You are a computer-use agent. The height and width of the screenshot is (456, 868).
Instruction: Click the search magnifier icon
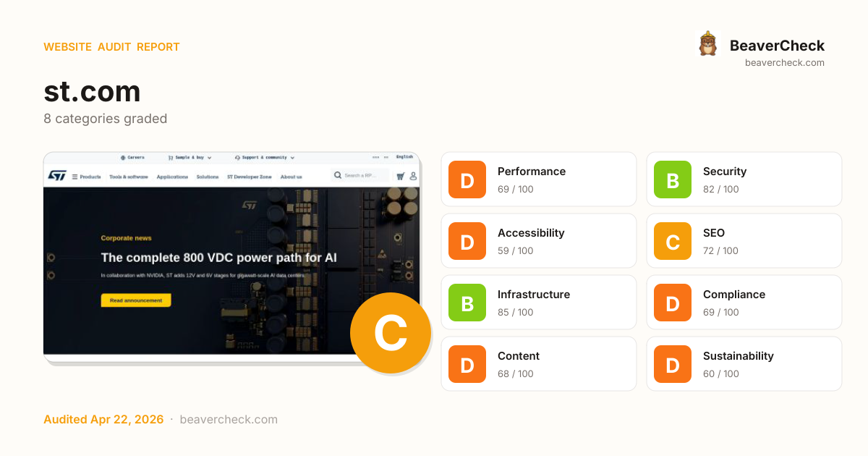pyautogui.click(x=338, y=175)
